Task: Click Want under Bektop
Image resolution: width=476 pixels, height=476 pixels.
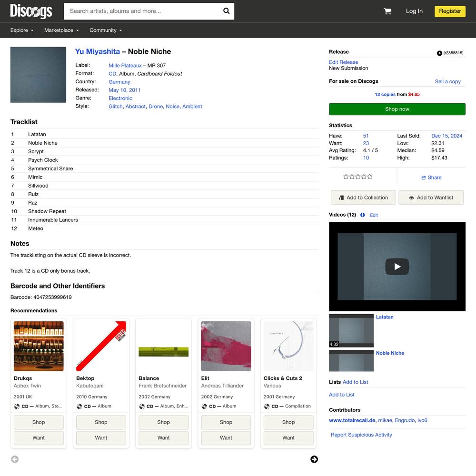Action: (101, 438)
